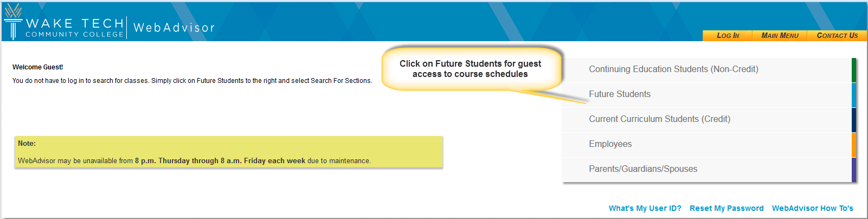Open the Log In tab

[728, 35]
